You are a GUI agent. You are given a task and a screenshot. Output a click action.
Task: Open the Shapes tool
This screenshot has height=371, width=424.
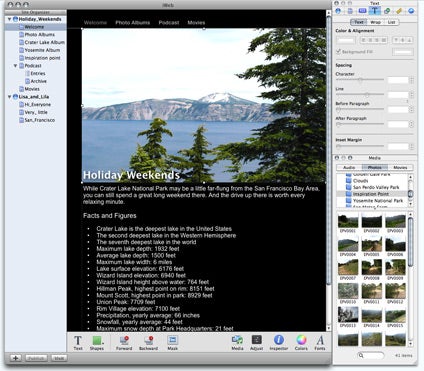[97, 343]
